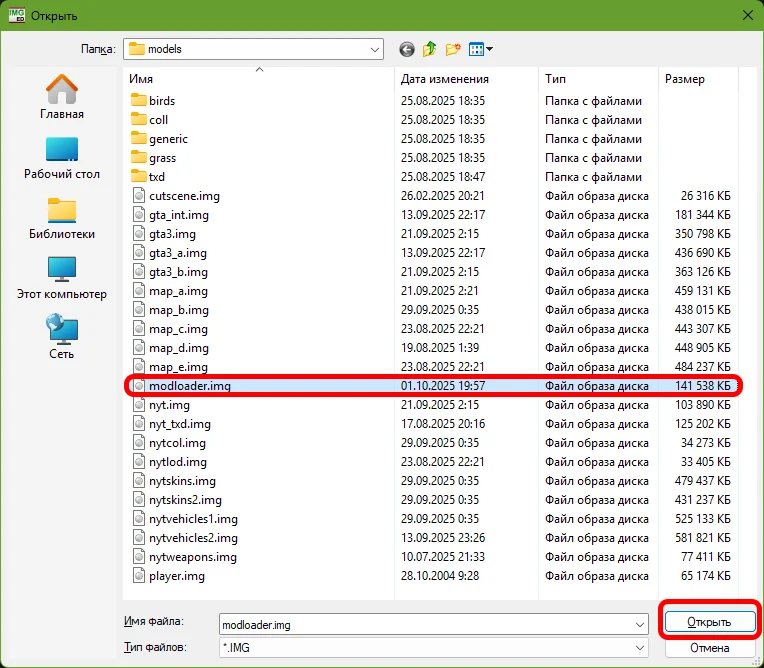Click the Back navigation arrow icon
Screen dimensions: 764x668
coord(406,49)
